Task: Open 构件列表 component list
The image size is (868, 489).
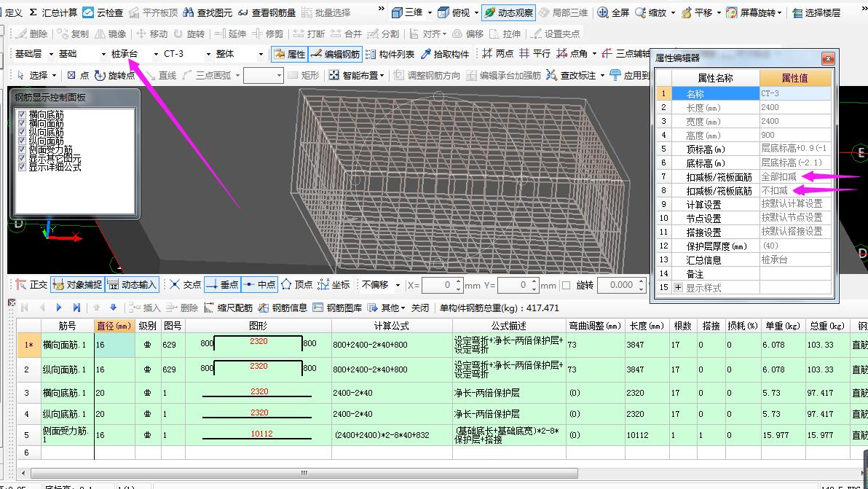Action: point(390,54)
